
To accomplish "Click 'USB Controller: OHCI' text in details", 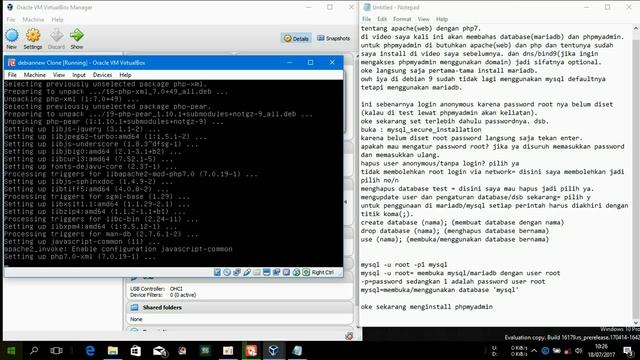I will [x=156, y=289].
